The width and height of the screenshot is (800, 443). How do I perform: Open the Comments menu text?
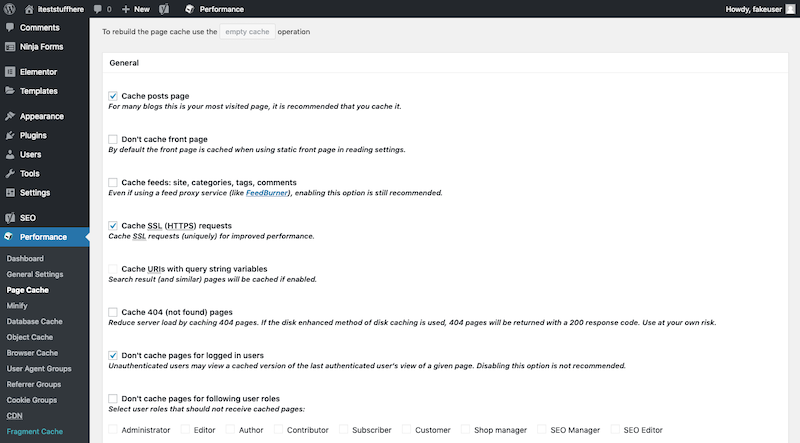click(39, 28)
